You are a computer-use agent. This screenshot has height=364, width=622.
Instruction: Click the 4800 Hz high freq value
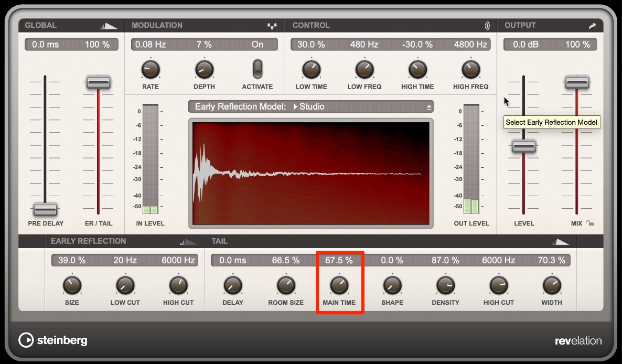click(470, 45)
